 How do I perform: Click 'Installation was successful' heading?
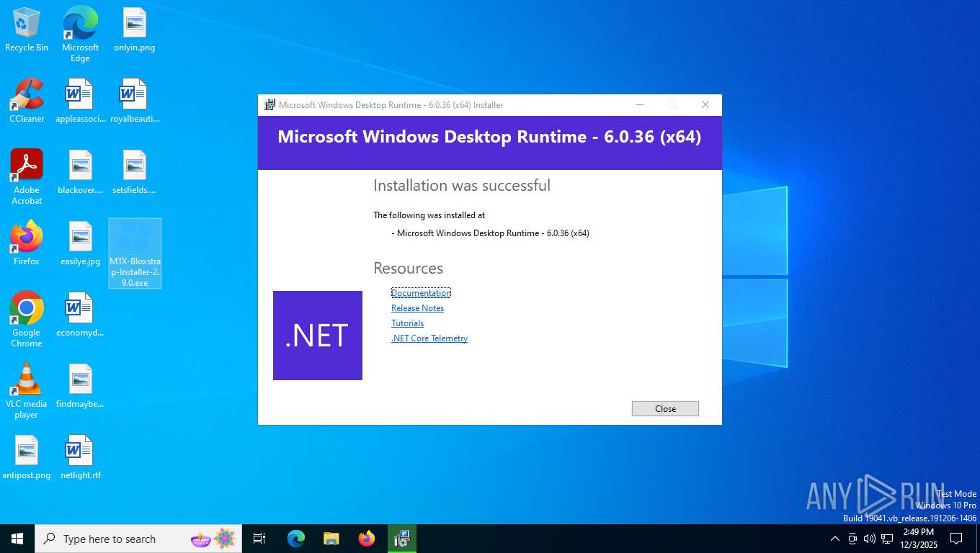pyautogui.click(x=462, y=186)
